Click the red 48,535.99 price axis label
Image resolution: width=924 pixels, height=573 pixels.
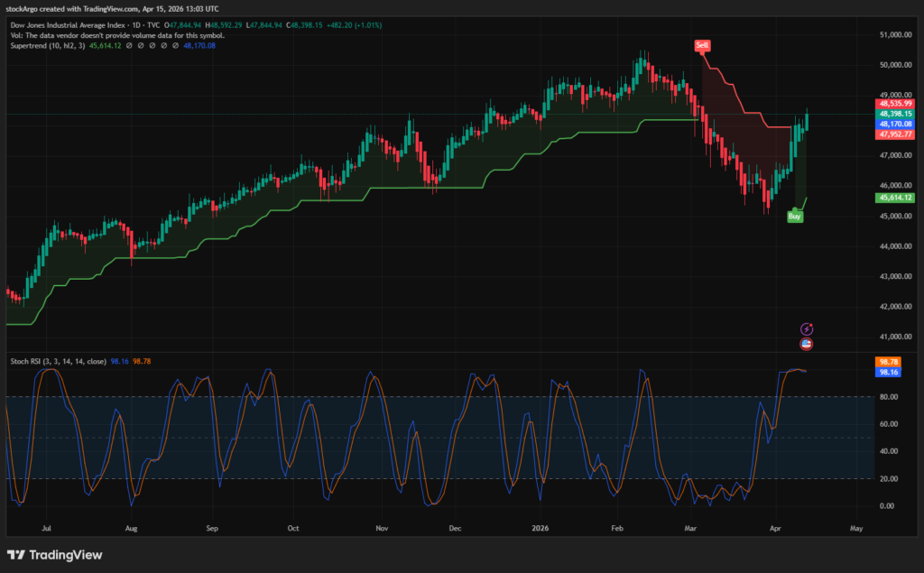coord(894,104)
